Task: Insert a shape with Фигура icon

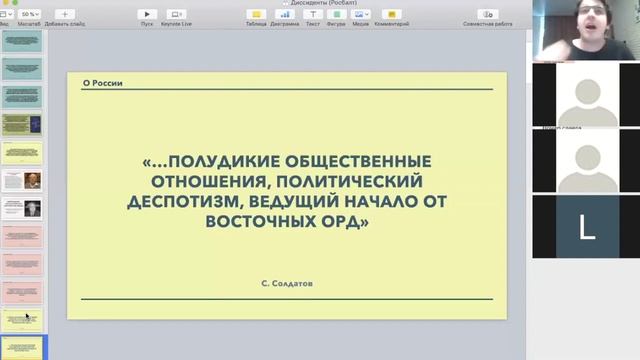Action: tap(336, 14)
